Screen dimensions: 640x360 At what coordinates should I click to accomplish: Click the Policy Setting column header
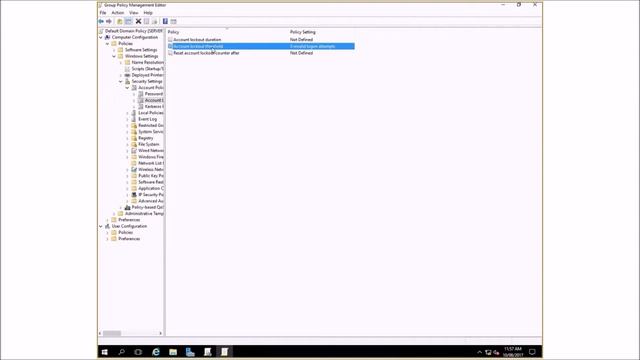pyautogui.click(x=303, y=32)
